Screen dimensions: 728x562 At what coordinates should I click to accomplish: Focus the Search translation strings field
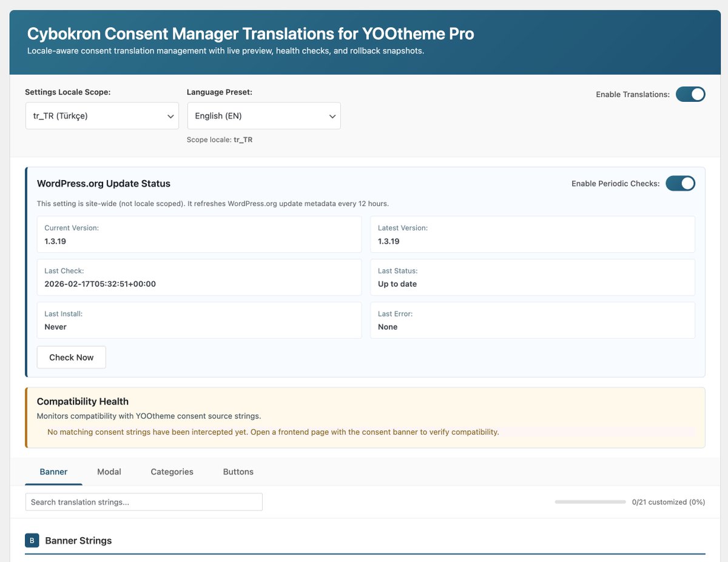point(144,502)
